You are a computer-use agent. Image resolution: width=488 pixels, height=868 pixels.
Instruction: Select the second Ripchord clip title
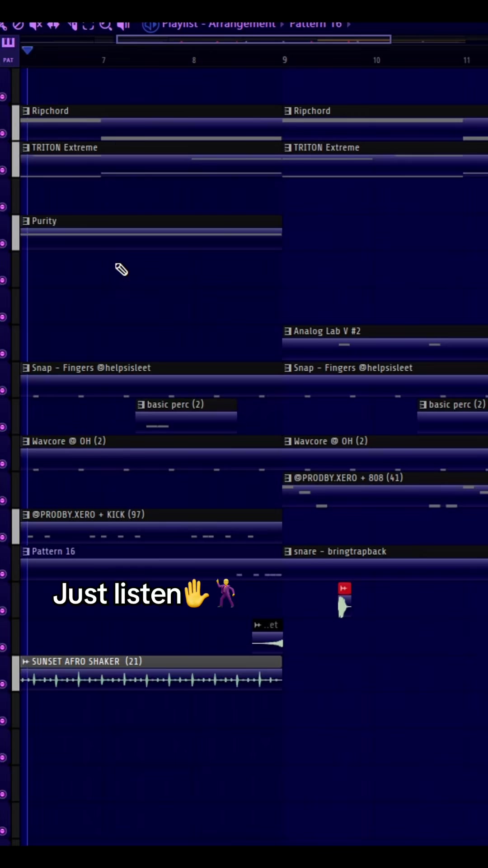tap(312, 111)
